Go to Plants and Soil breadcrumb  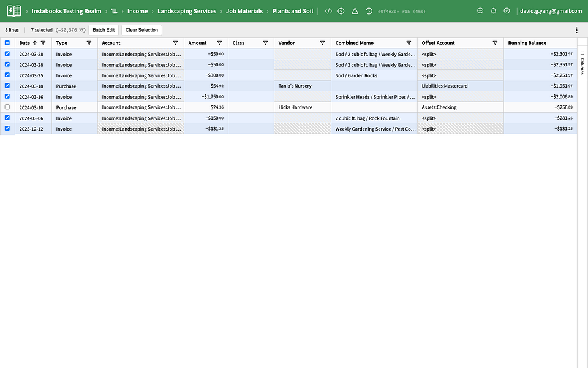tap(293, 11)
